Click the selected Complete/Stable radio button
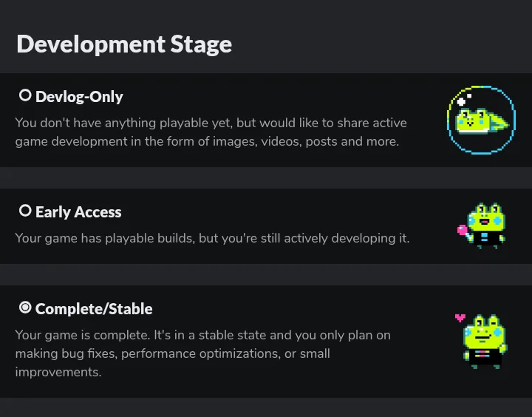 (25, 308)
